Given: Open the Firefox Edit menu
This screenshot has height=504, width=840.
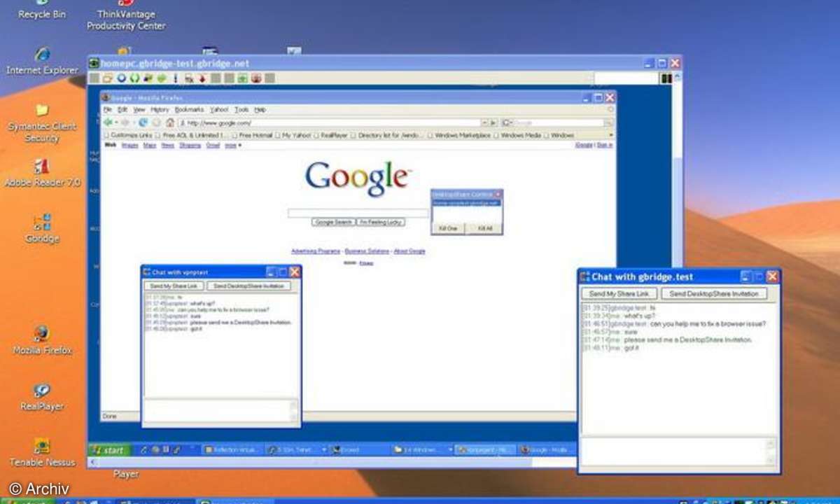Looking at the screenshot, I should 122,110.
